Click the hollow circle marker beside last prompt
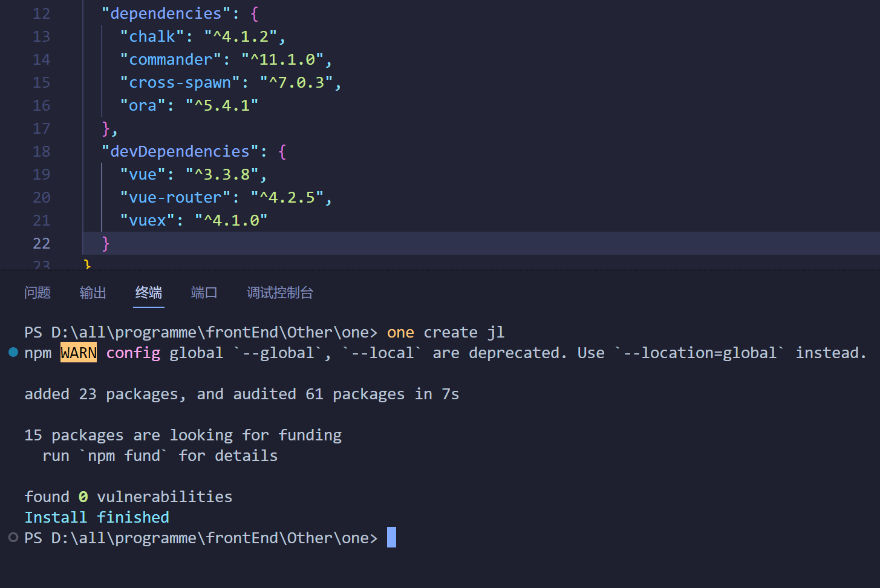 [13, 537]
